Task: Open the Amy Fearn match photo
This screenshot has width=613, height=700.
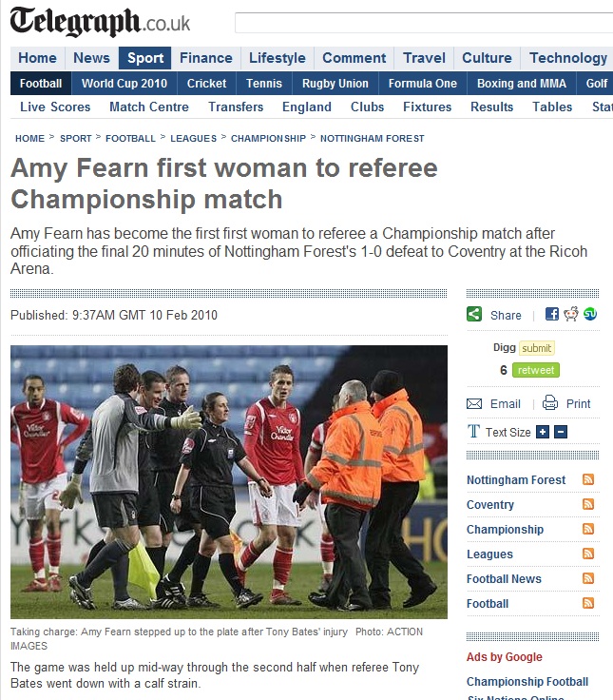Action: click(x=229, y=482)
